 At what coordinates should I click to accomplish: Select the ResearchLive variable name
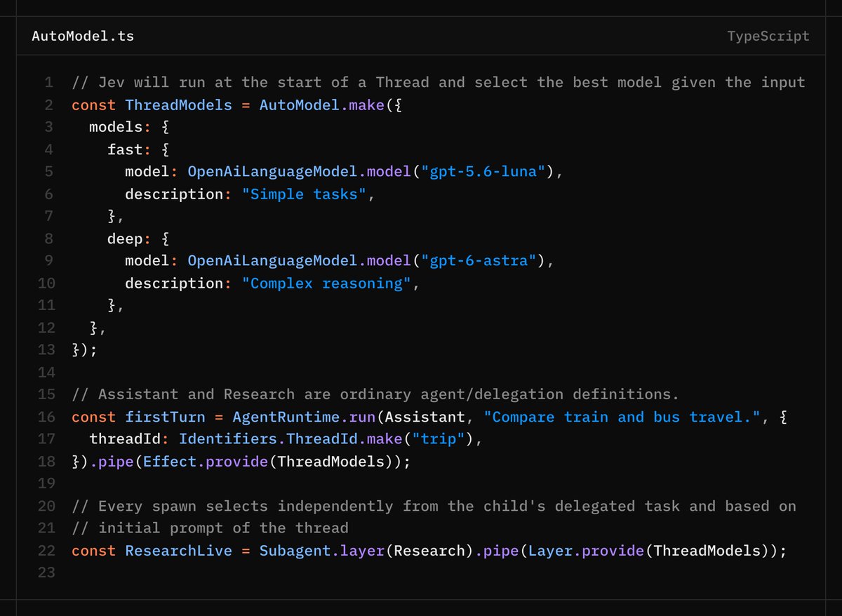coord(179,551)
